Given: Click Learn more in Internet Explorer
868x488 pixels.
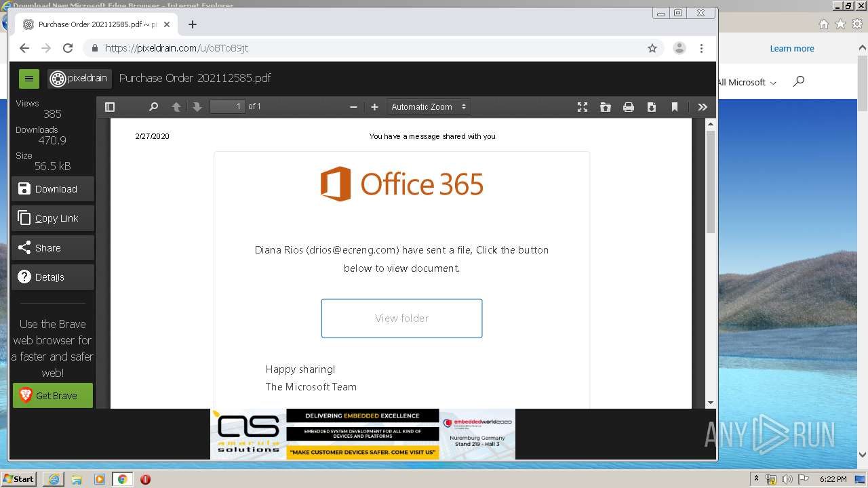Looking at the screenshot, I should coord(792,49).
